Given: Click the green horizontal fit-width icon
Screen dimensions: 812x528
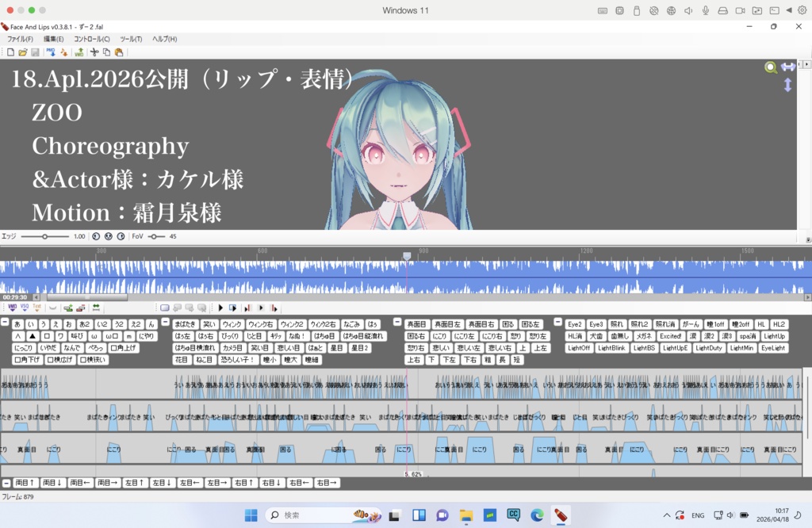Looking at the screenshot, I should tap(96, 308).
